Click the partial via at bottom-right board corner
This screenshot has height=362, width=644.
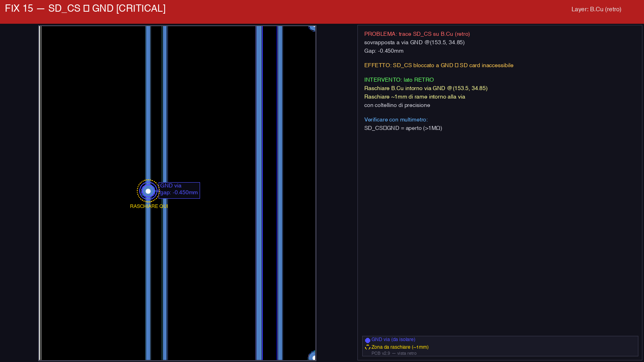(312, 356)
